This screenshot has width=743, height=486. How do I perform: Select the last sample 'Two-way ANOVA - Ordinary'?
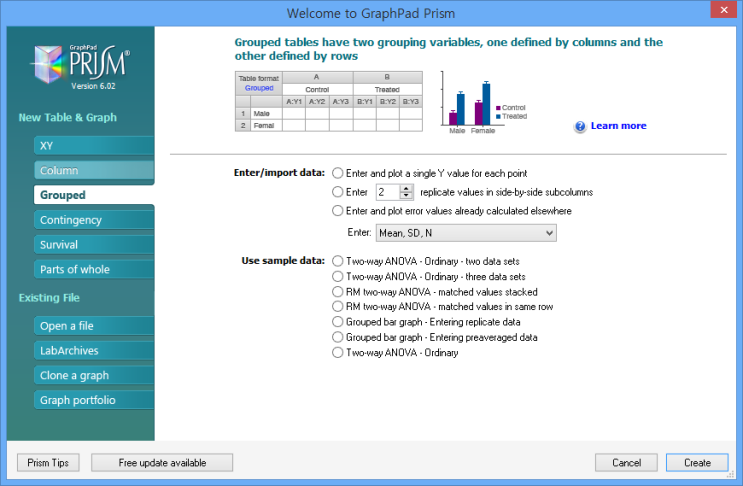tap(337, 352)
